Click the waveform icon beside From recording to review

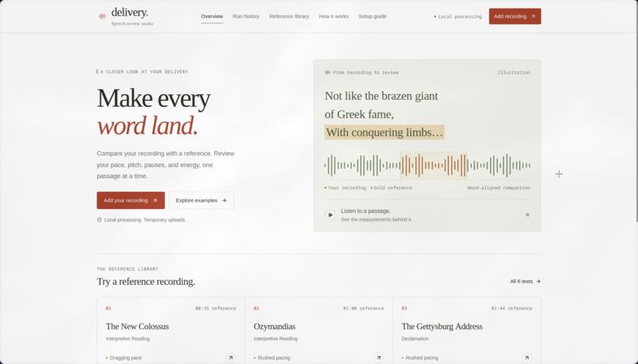click(328, 72)
